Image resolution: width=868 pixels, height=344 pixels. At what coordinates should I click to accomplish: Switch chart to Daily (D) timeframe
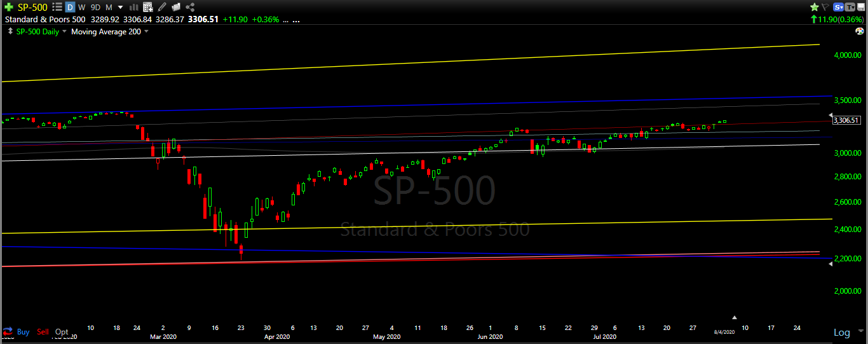(70, 7)
